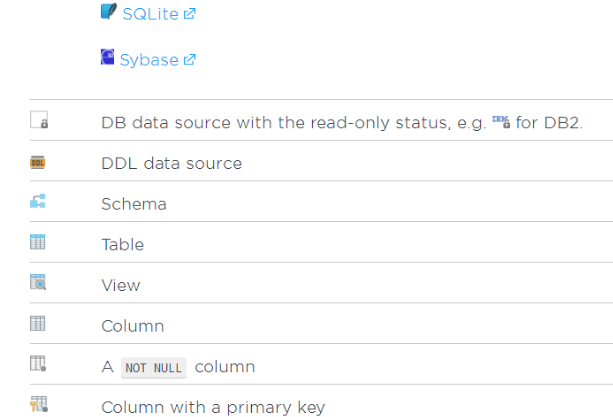
Task: Click the Sybase logo icon
Action: pos(108,58)
